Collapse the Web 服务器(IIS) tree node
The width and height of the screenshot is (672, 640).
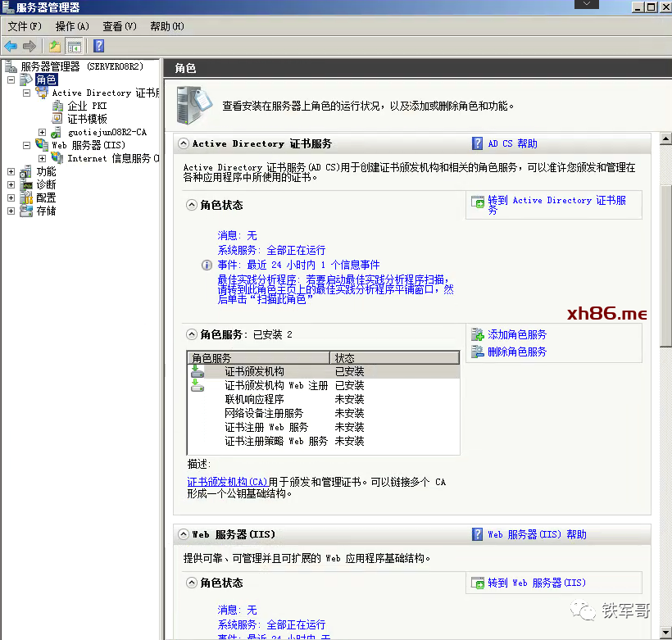point(26,145)
